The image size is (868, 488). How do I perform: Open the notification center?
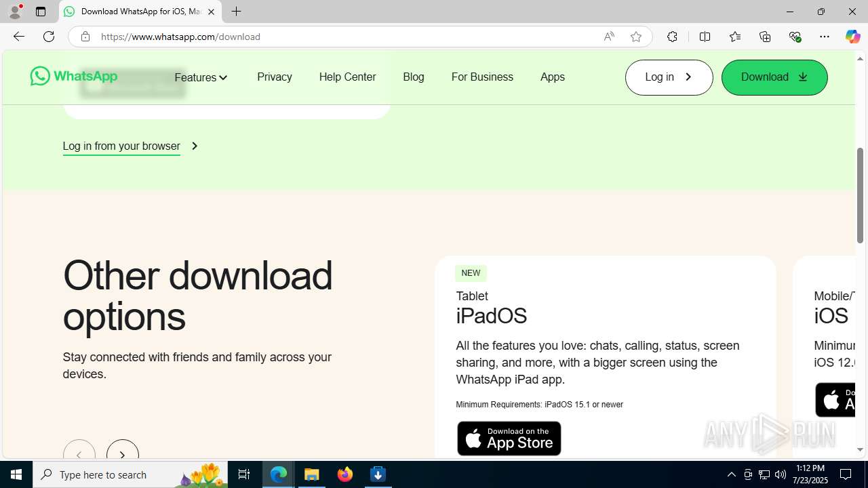[x=846, y=474]
